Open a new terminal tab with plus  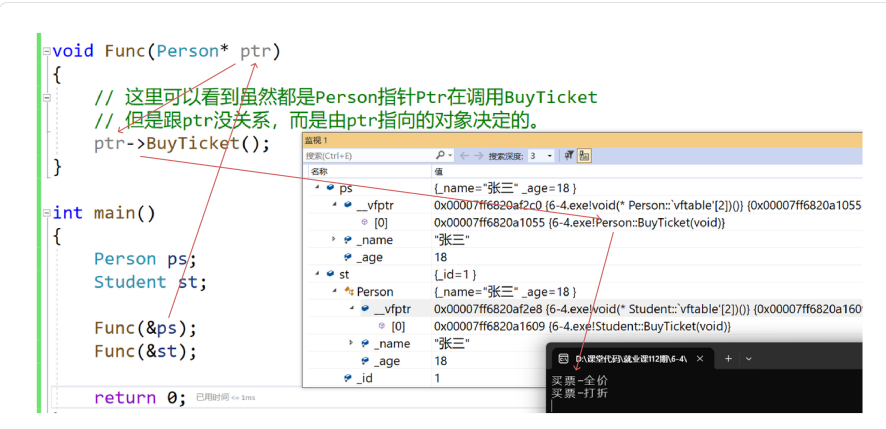point(728,358)
